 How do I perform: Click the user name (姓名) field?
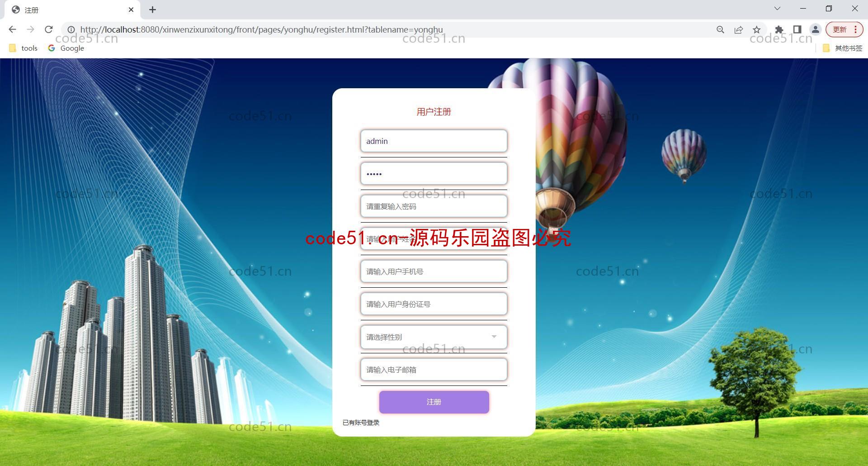pyautogui.click(x=434, y=239)
